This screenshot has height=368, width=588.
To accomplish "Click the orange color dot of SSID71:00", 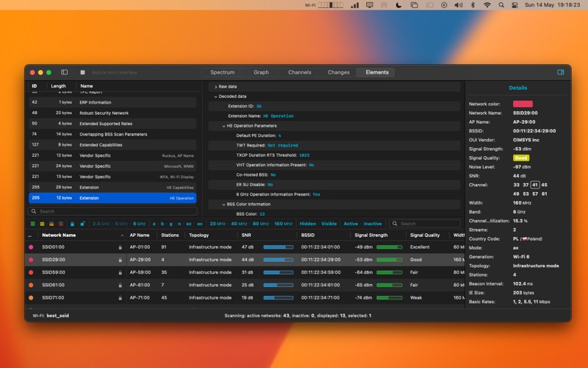I will (31, 298).
